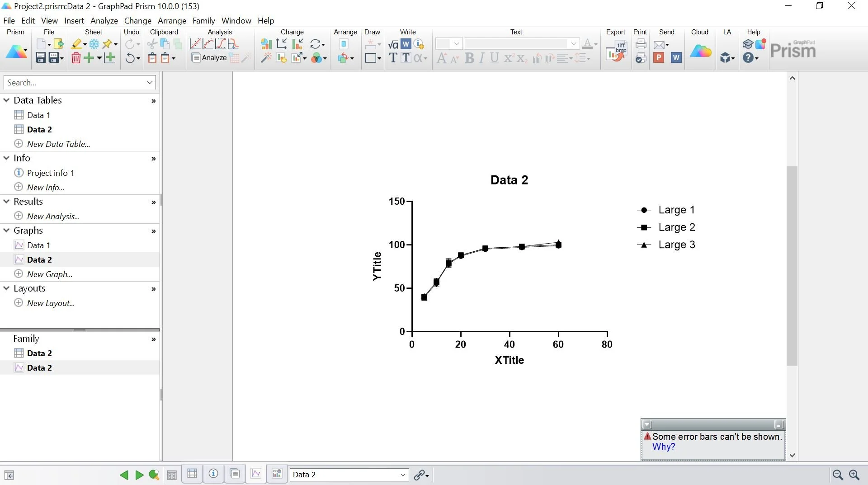The width and height of the screenshot is (868, 485).
Task: Send graph to Word
Action: [676, 58]
